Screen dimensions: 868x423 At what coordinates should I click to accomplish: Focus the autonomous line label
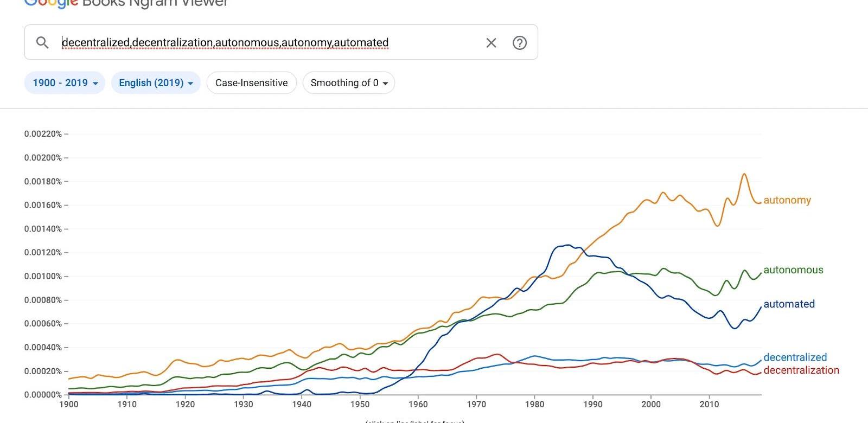(x=793, y=270)
